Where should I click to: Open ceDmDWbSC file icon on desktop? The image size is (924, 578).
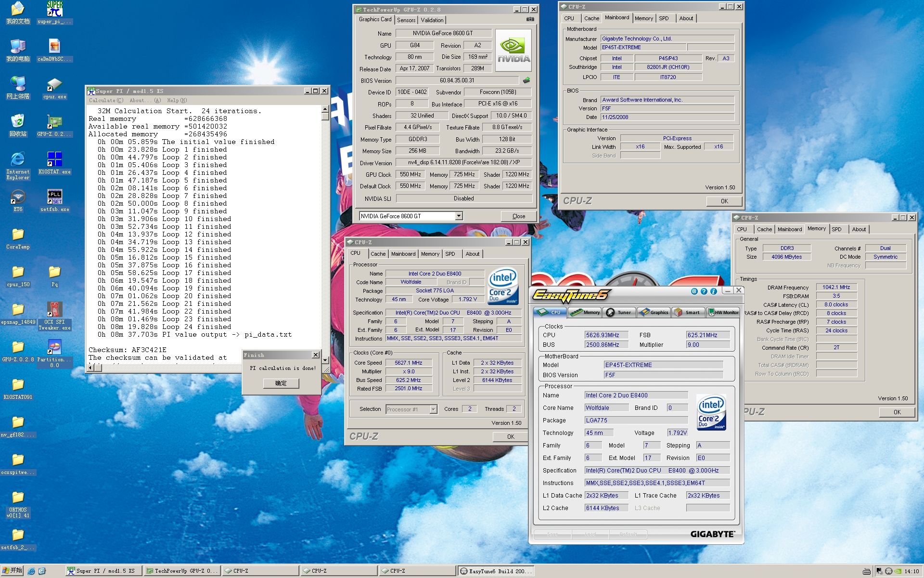point(54,50)
